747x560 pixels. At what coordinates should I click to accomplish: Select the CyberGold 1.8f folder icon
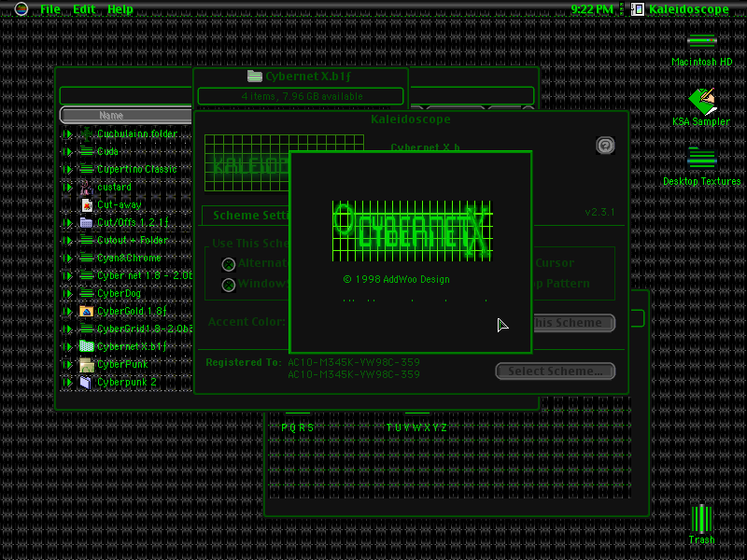[86, 311]
